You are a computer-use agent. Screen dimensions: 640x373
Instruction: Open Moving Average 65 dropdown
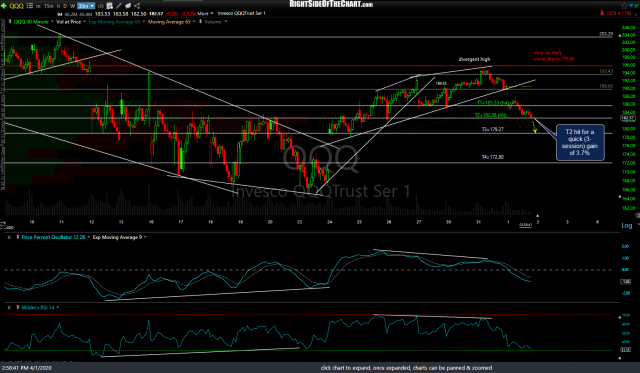coord(194,22)
